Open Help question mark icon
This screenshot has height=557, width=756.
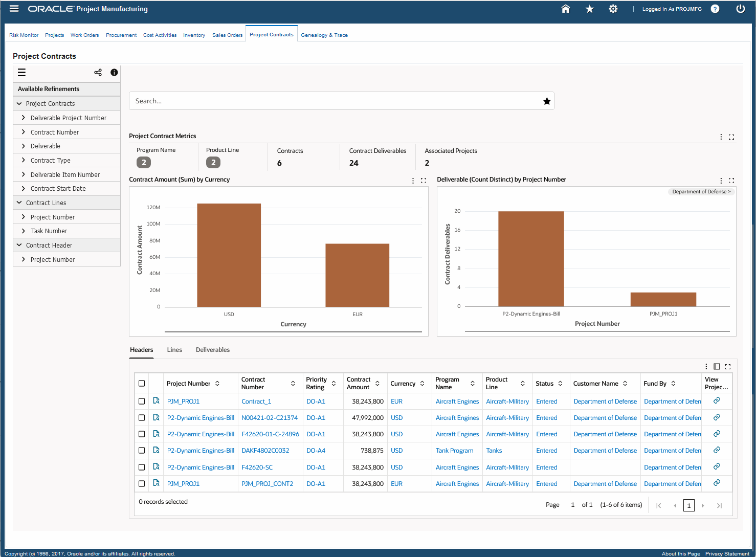(x=715, y=9)
